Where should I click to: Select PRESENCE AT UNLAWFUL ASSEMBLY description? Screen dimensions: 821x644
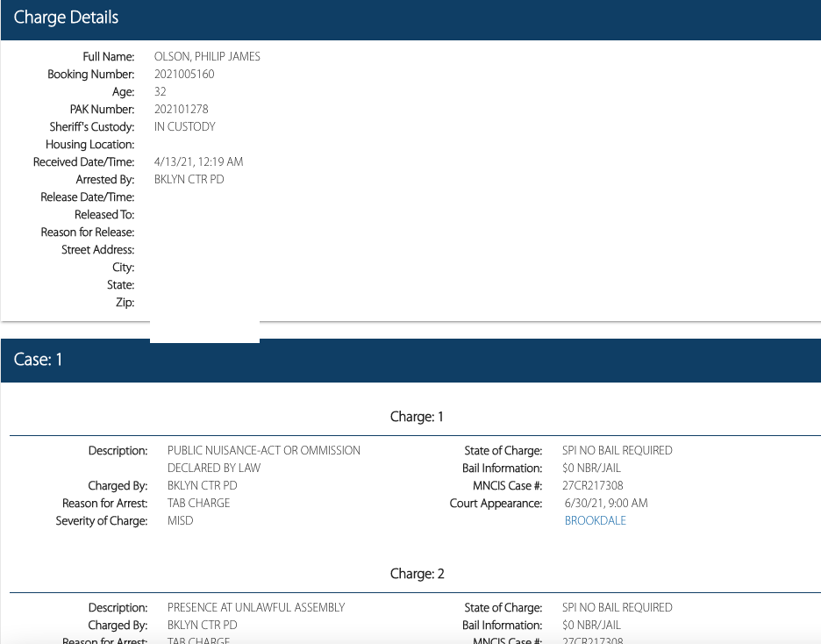256,607
